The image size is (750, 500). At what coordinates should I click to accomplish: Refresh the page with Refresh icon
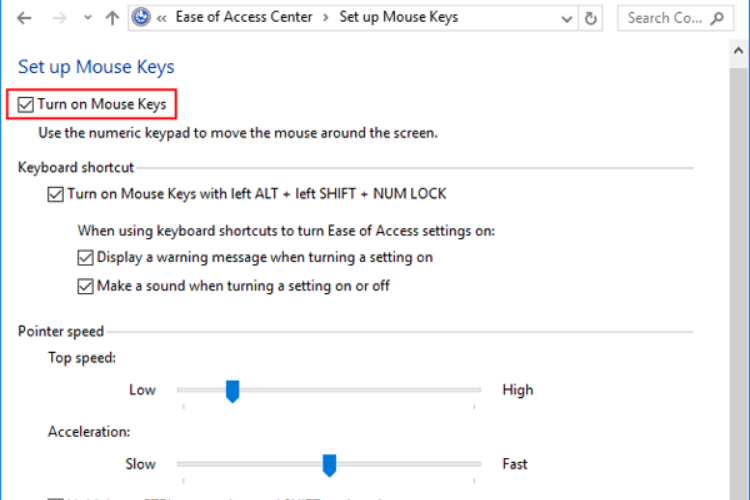(591, 19)
